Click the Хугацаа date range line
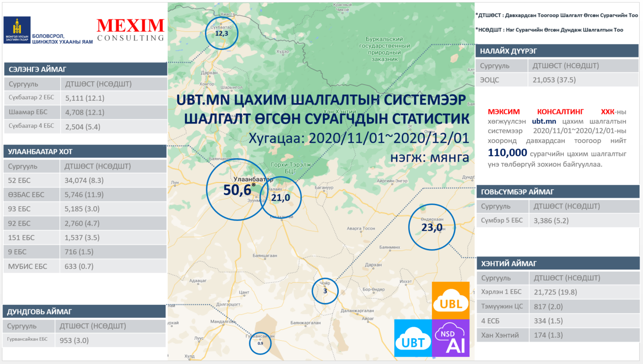The width and height of the screenshot is (643, 364). point(359,138)
